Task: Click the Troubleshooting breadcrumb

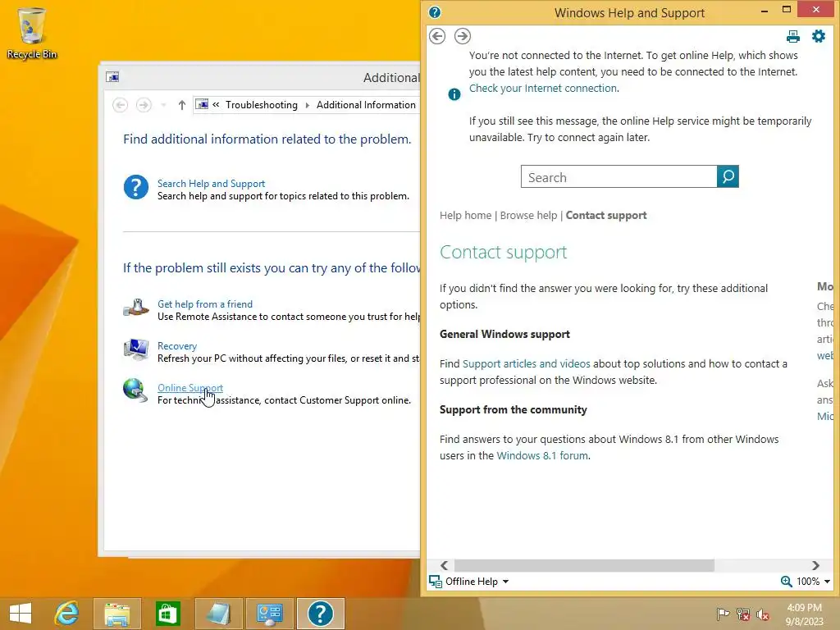Action: (x=262, y=105)
